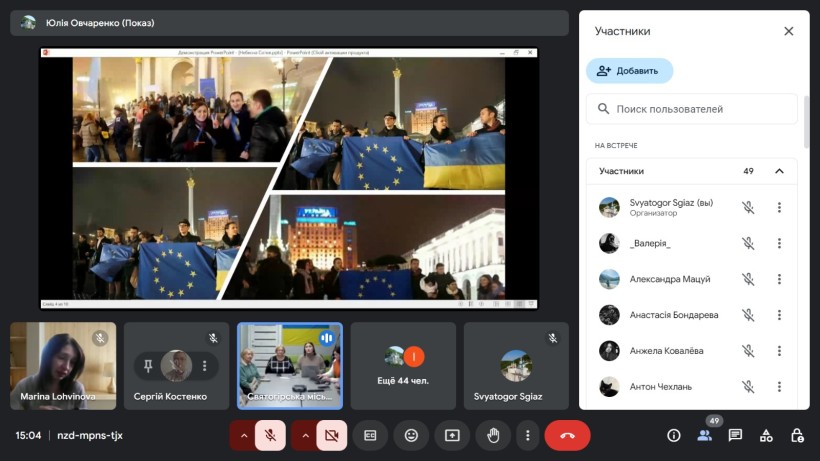Open more options on Сергій Костенко tile

204,365
